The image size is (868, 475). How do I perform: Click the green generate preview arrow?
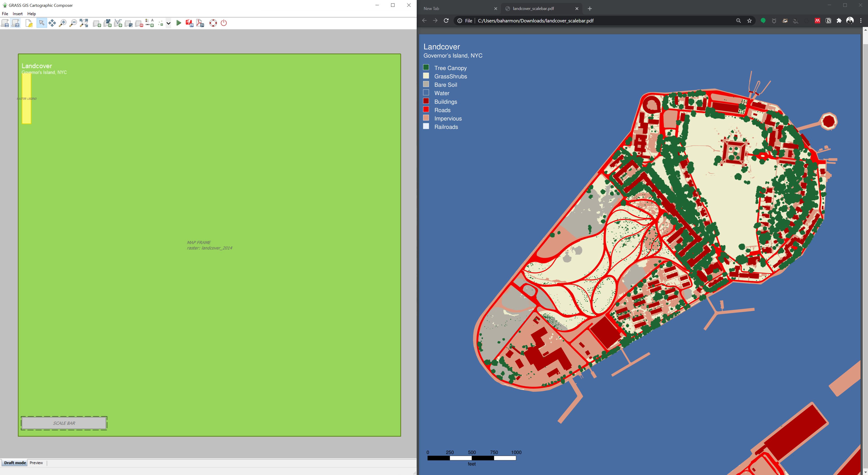click(179, 23)
